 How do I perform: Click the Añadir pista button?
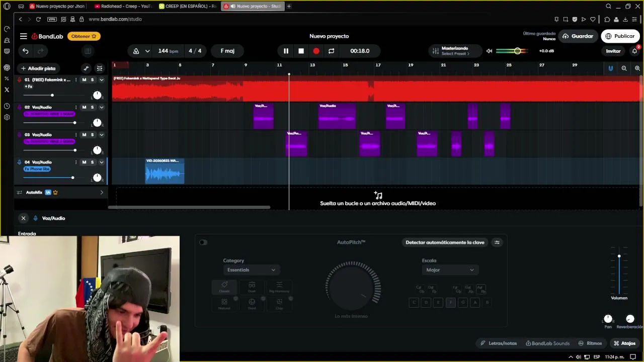tap(38, 68)
